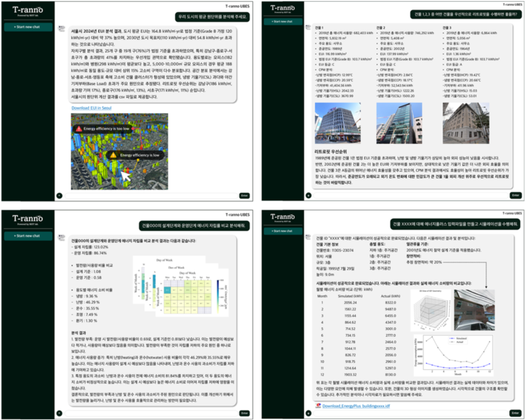526x420 pixels.
Task: Click the 'Actual (kWh)' column header
Action: (391, 296)
